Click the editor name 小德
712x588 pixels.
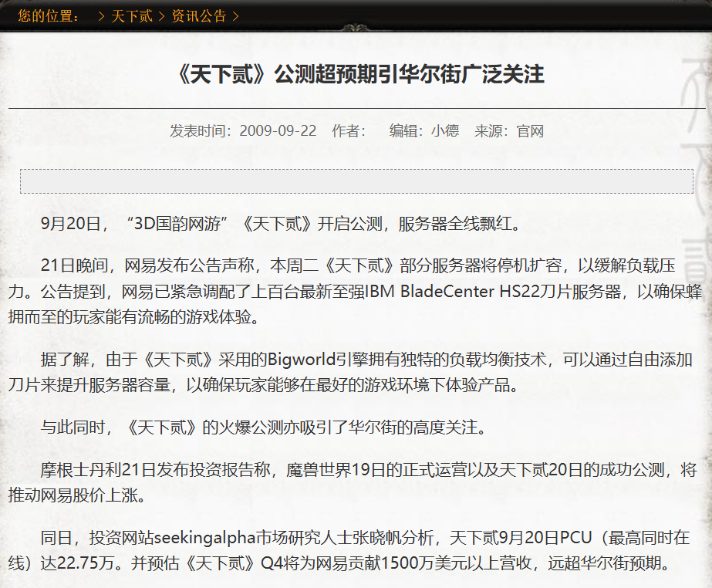440,130
